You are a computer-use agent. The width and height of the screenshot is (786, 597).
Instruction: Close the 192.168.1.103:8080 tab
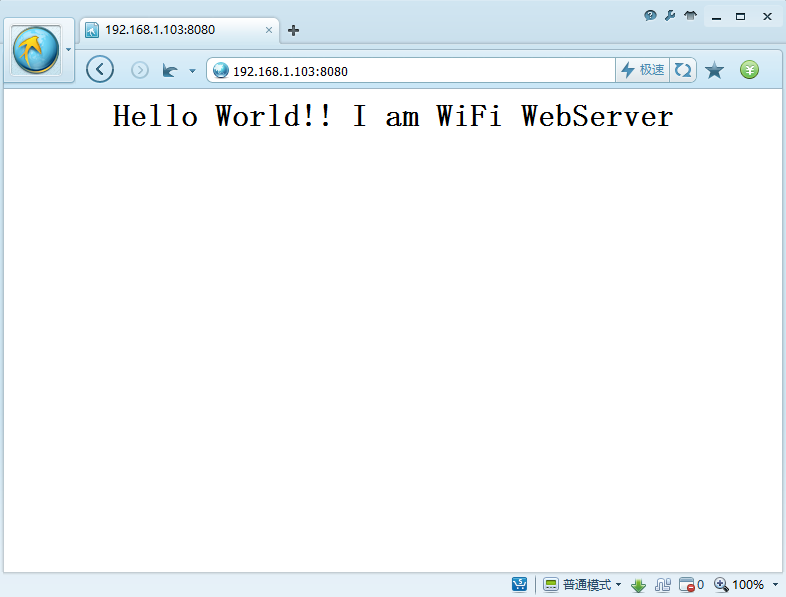coord(269,30)
